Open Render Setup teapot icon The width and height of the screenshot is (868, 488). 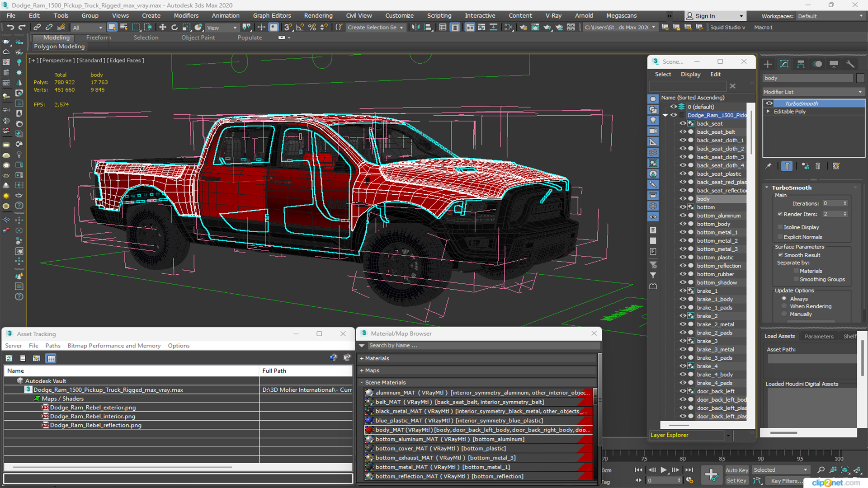524,28
